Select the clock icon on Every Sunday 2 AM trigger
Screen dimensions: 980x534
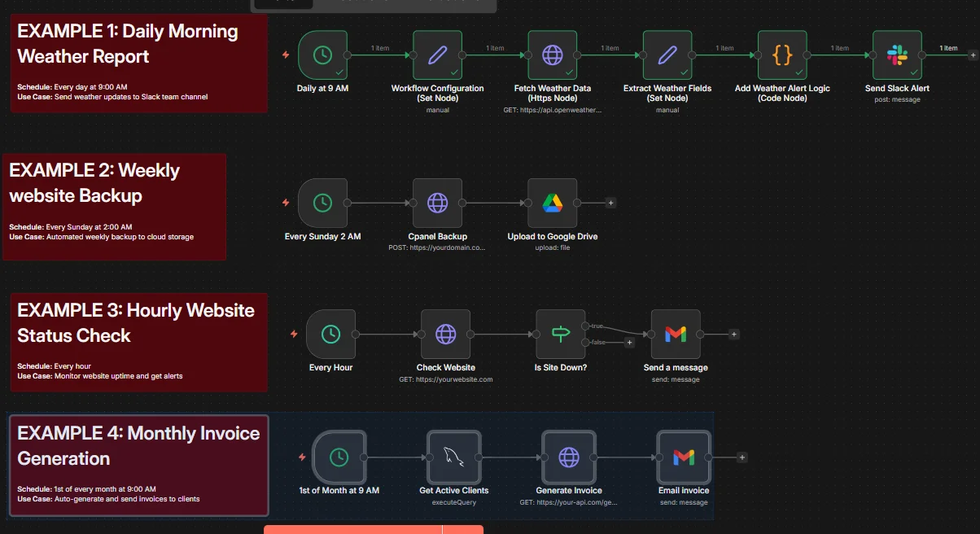tap(322, 204)
